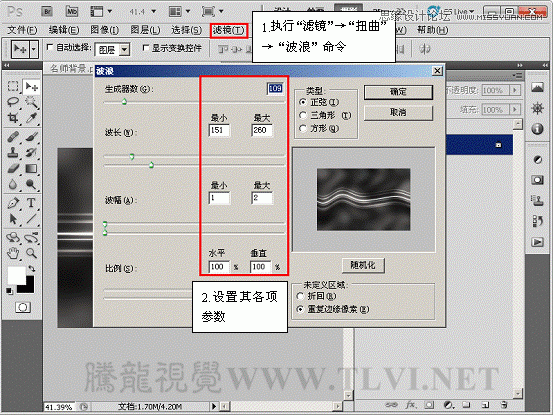553x415 pixels.
Task: Select the Line shape tool
Action: tap(31, 219)
